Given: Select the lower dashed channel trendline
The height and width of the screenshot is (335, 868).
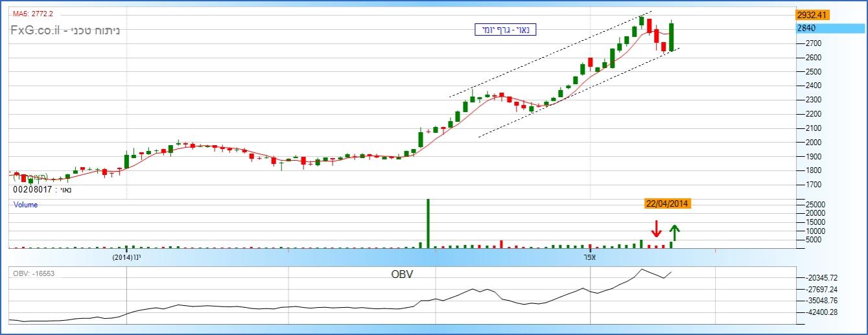Looking at the screenshot, I should point(577,95).
